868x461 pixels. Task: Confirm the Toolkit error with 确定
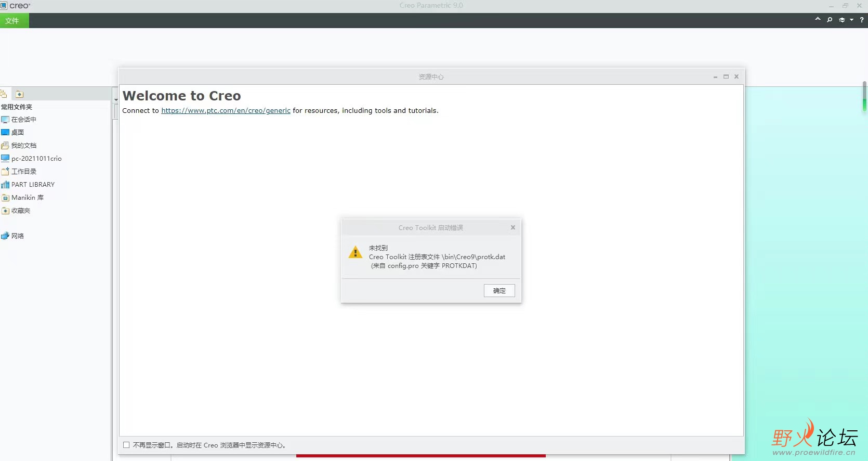tap(499, 291)
